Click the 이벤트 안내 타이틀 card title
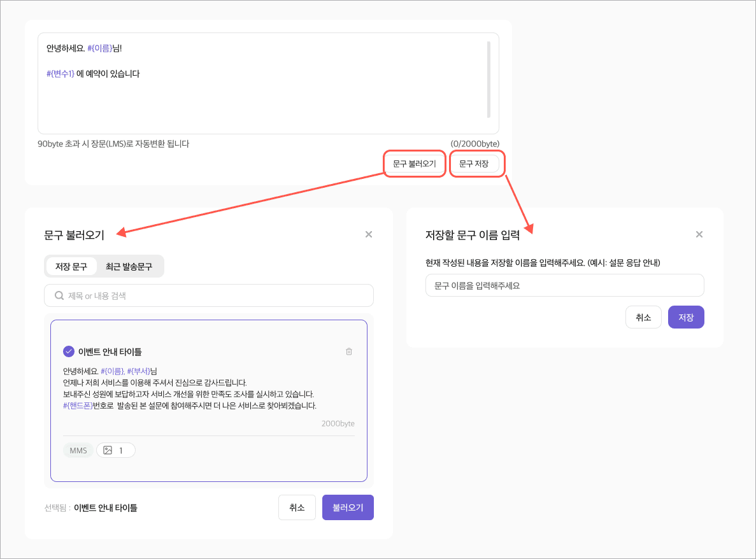This screenshot has width=756, height=559. (x=110, y=352)
